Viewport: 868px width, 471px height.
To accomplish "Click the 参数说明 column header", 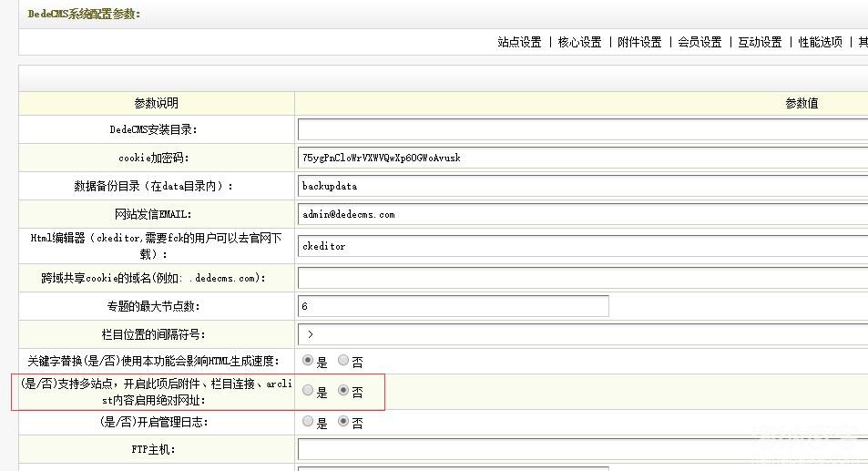I will point(156,104).
